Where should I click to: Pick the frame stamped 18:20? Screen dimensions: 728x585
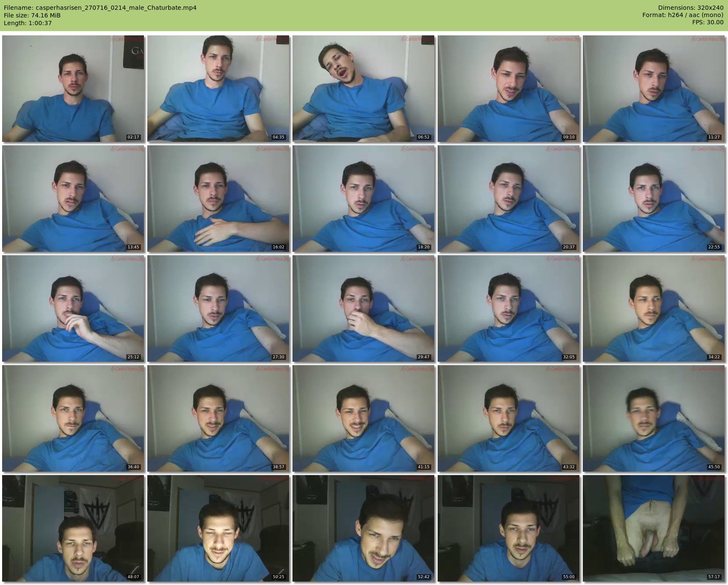(x=364, y=199)
